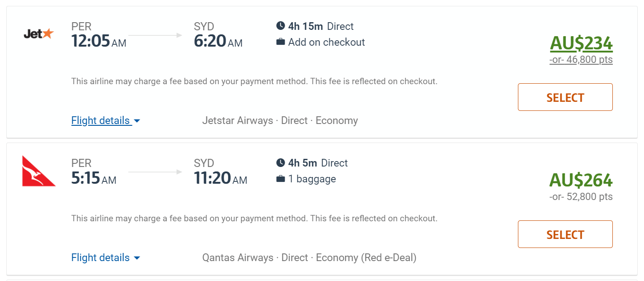This screenshot has height=281, width=644.
Task: Select the Jetstar flight for AU$234
Action: [565, 97]
